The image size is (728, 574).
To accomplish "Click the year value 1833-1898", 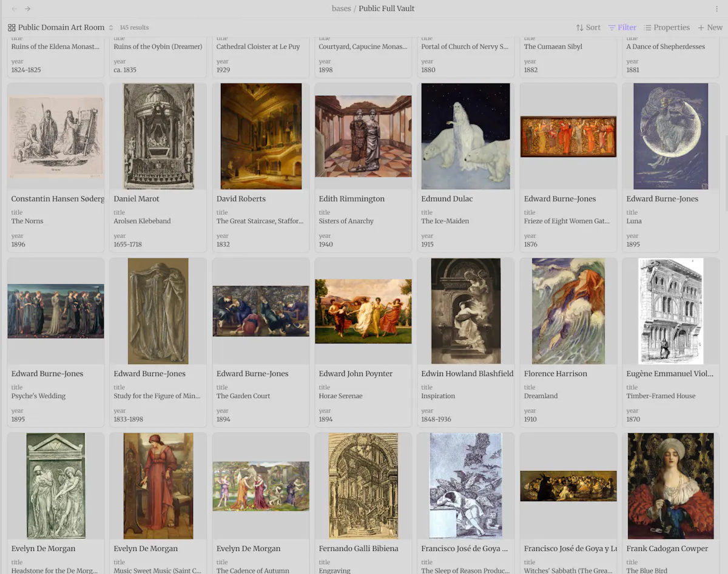I will tap(129, 419).
